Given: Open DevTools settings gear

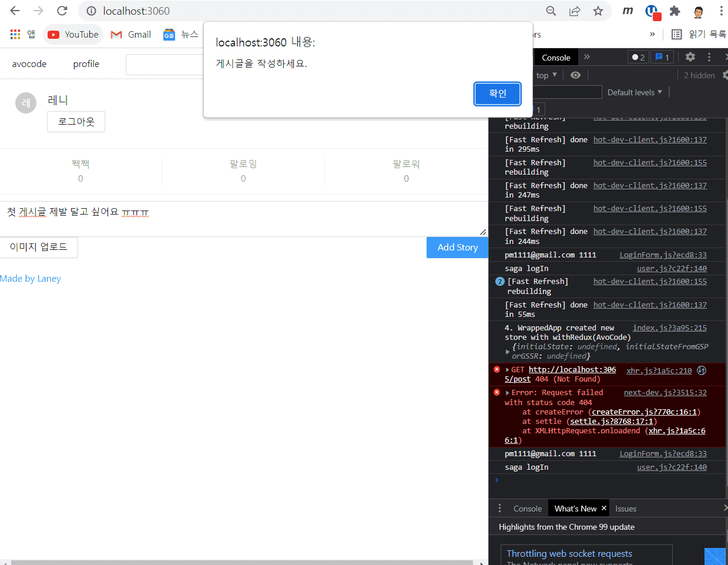Looking at the screenshot, I should pos(690,57).
